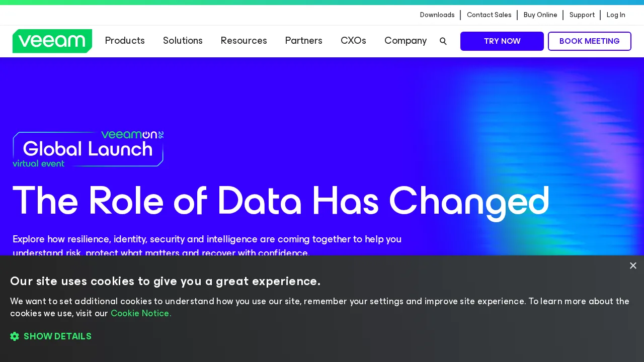The width and height of the screenshot is (644, 362).
Task: Click the TRY NOW button
Action: 502,41
